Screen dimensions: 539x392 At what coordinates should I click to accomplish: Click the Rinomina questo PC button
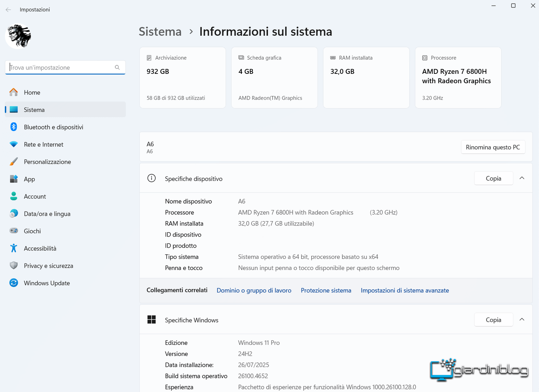coord(493,147)
